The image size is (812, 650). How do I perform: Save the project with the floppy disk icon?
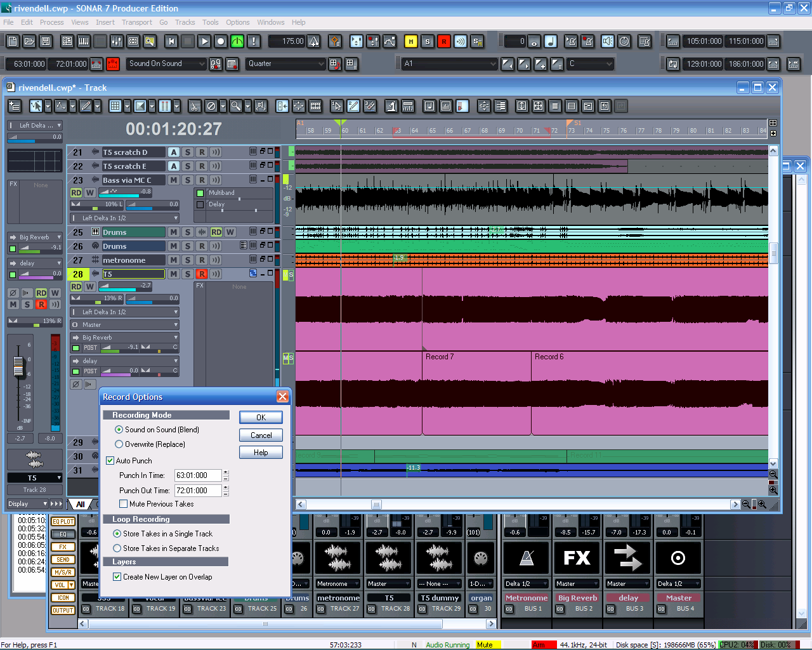point(46,41)
